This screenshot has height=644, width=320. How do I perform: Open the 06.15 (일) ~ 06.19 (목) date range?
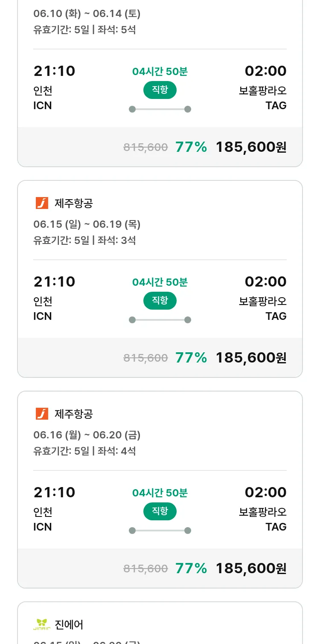coord(87,224)
